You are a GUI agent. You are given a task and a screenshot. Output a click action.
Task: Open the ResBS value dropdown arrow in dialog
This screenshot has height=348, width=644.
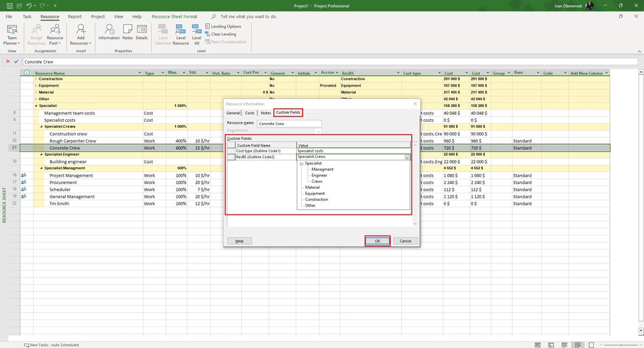coord(407,157)
